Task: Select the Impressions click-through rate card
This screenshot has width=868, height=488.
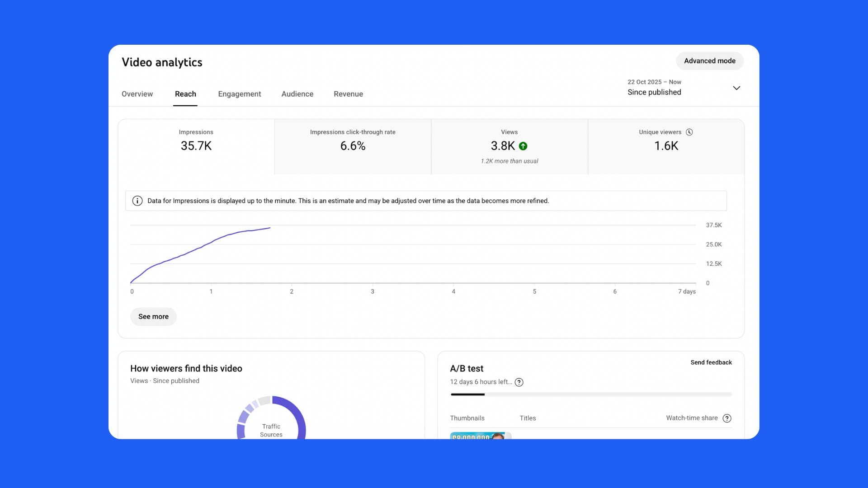Action: [353, 146]
